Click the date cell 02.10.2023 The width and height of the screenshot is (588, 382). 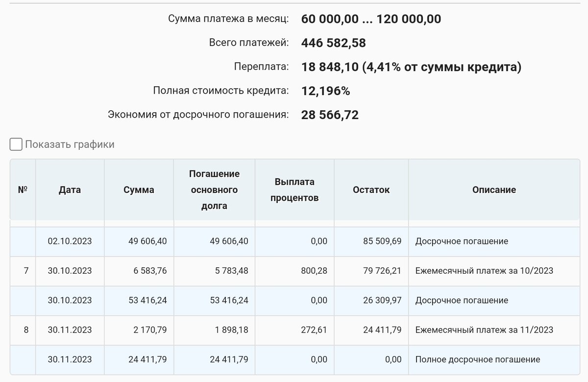(70, 241)
